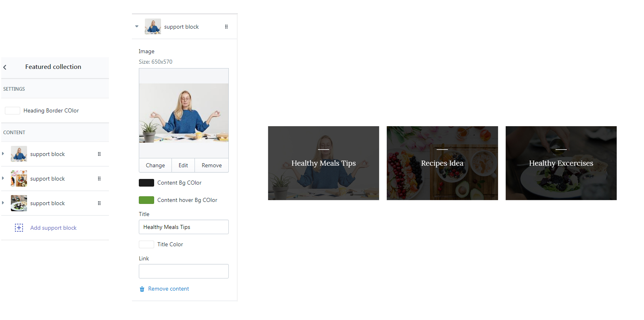Open the Content Bg Color black swatch

(x=146, y=183)
